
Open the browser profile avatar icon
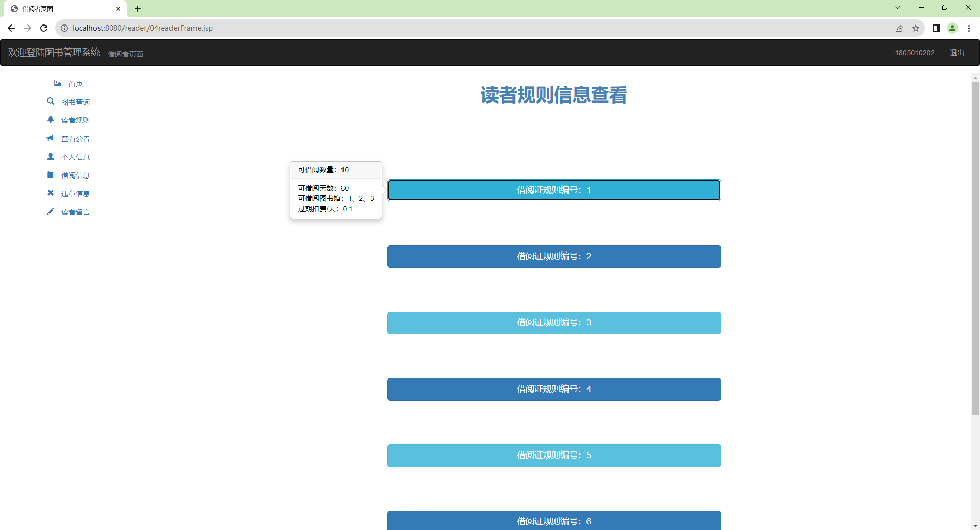pyautogui.click(x=953, y=28)
